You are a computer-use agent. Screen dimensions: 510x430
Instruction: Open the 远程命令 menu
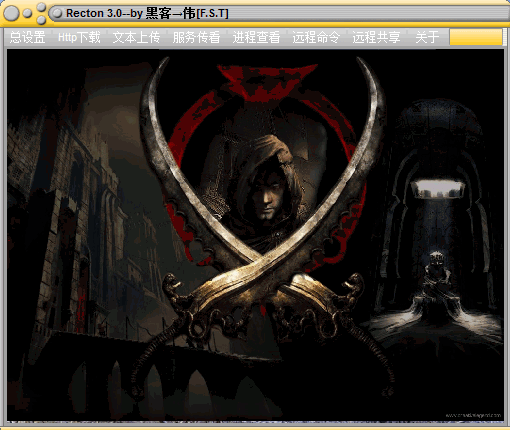tap(316, 37)
